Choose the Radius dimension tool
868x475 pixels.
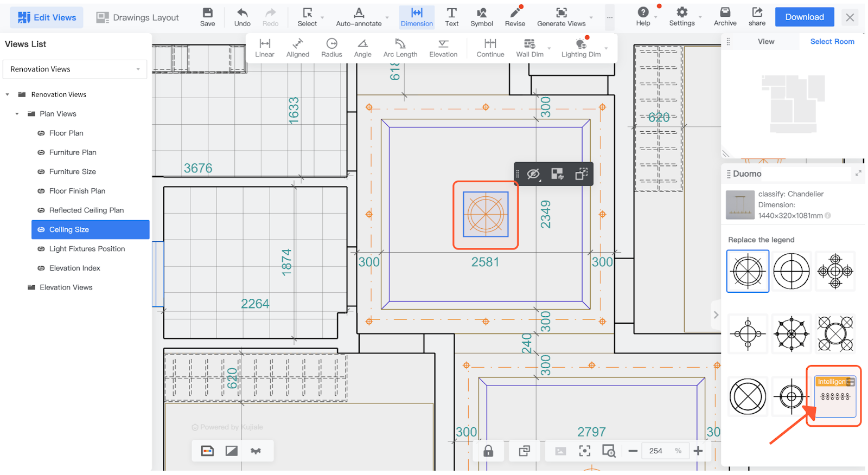pyautogui.click(x=331, y=48)
